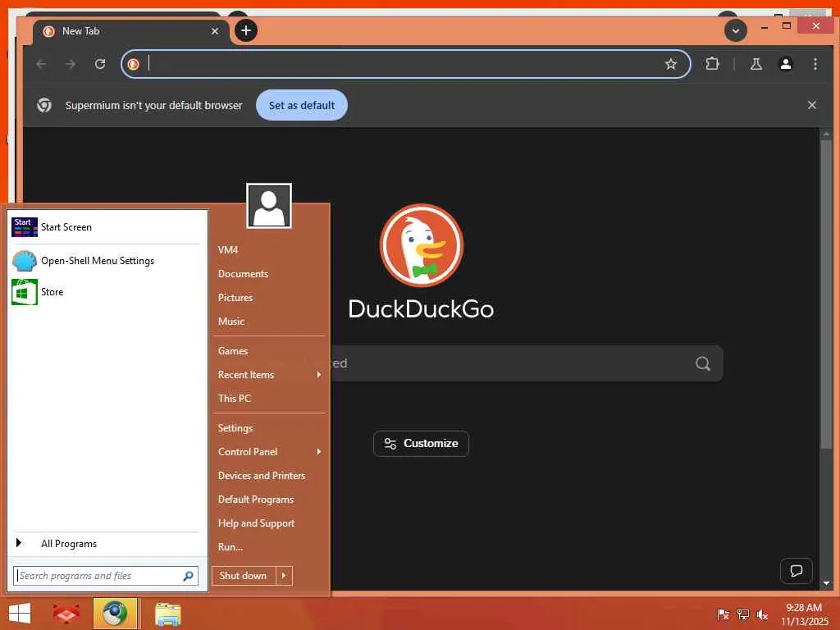This screenshot has width=840, height=630.
Task: Bookmark this tab with star icon
Action: pyautogui.click(x=671, y=64)
